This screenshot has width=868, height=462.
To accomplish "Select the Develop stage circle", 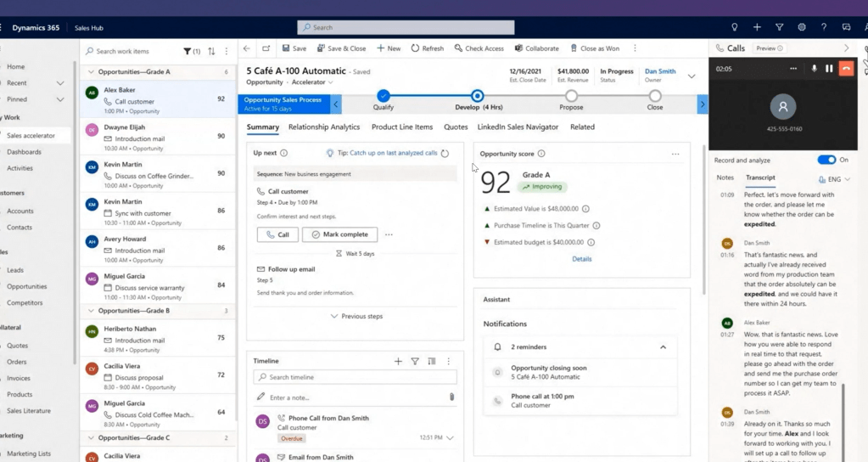I will click(478, 96).
